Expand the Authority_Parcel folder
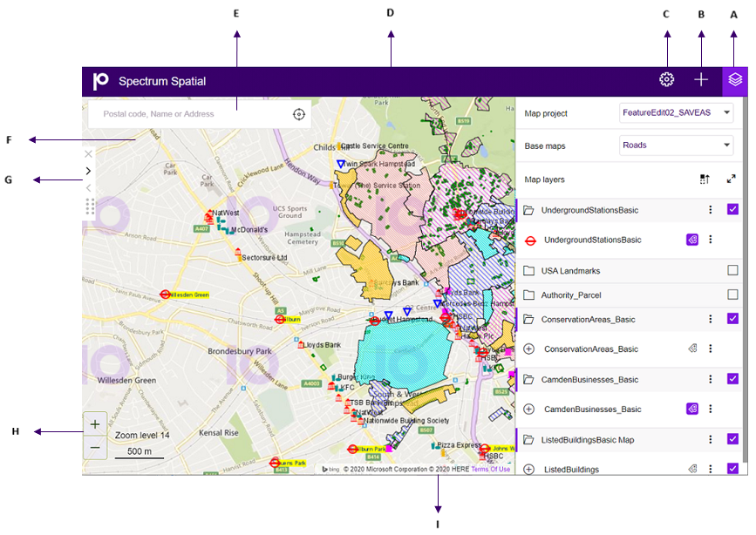The width and height of the screenshot is (756, 535). (x=528, y=295)
